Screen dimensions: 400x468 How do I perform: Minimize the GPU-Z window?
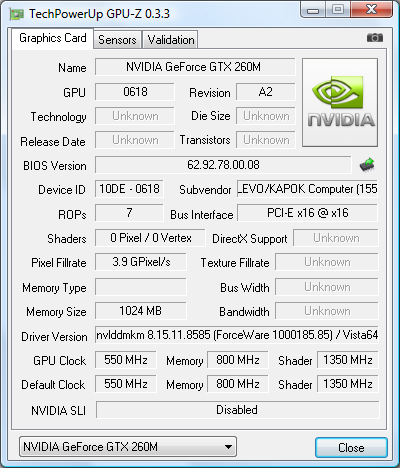coord(313,10)
